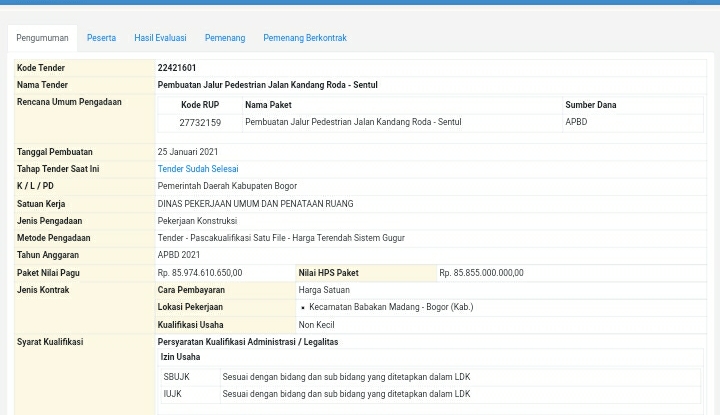Click the HPS value Rp. 85.855.000.000,00
This screenshot has height=415, width=720.
[481, 273]
